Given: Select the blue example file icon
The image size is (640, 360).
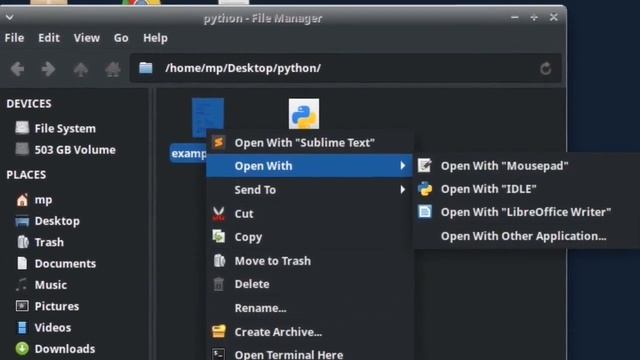Looking at the screenshot, I should [208, 117].
